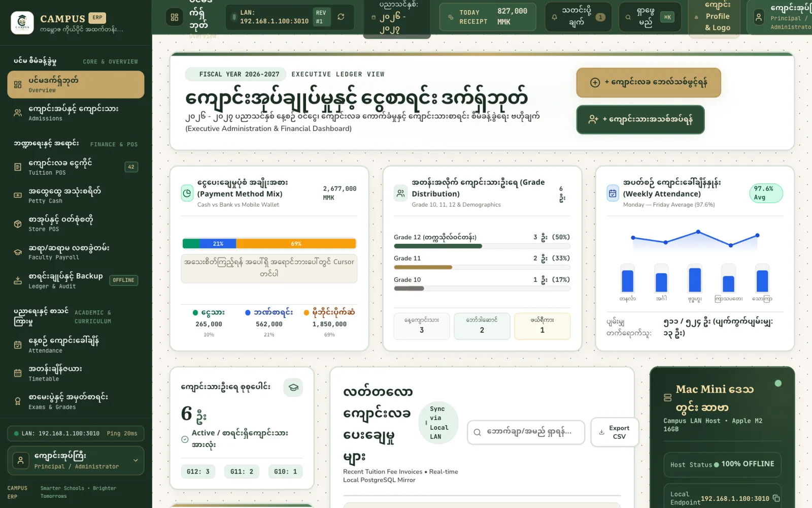Click the Weekly Attendance calendar-check icon
The height and width of the screenshot is (508, 812).
click(613, 193)
